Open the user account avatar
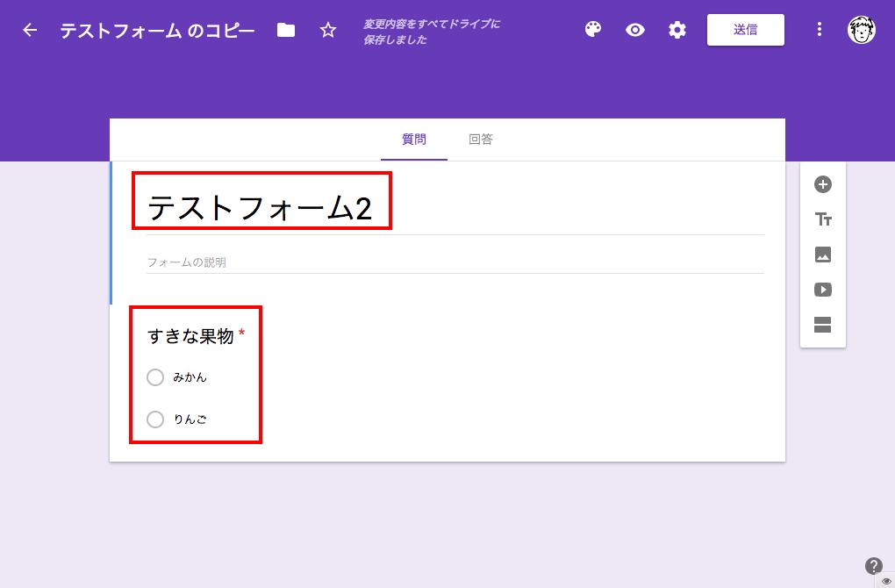 tap(862, 30)
